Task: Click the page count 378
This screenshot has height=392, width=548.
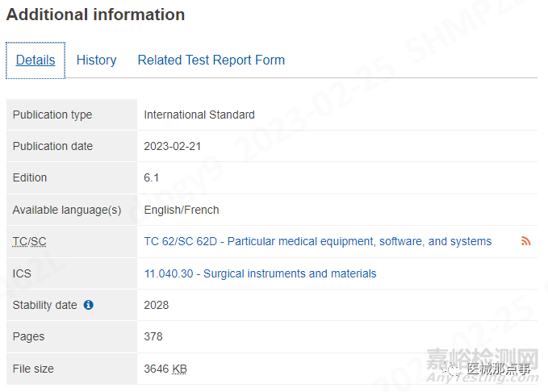Action: (x=153, y=336)
